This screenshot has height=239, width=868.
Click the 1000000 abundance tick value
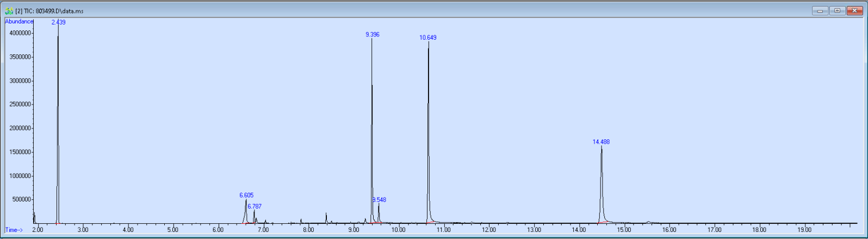click(x=20, y=176)
